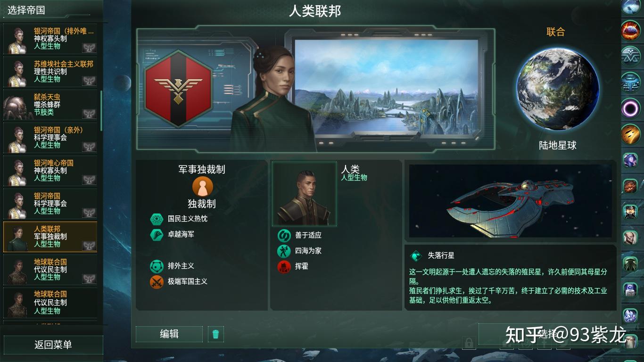Select the 国民主义热忱 civic icon
Viewport: 644px width, 362px height.
tap(157, 219)
